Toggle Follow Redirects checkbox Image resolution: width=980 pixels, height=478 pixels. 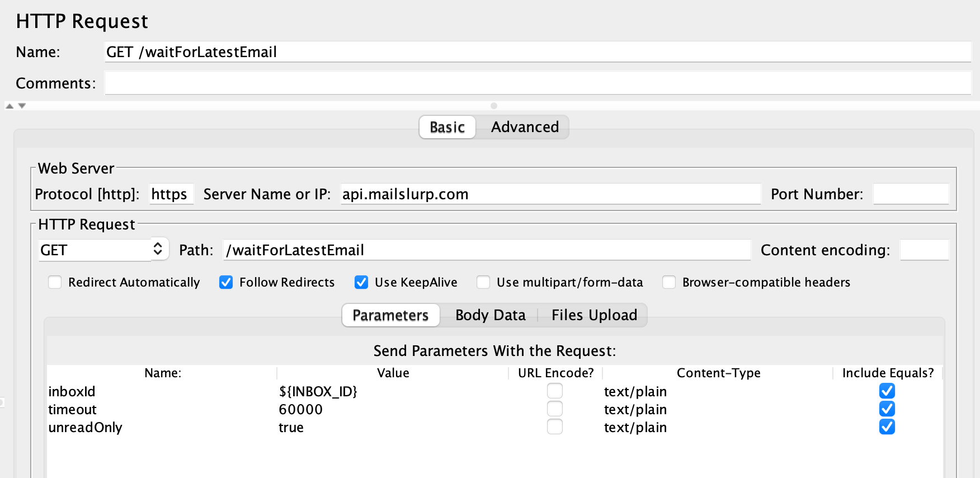[x=226, y=282]
